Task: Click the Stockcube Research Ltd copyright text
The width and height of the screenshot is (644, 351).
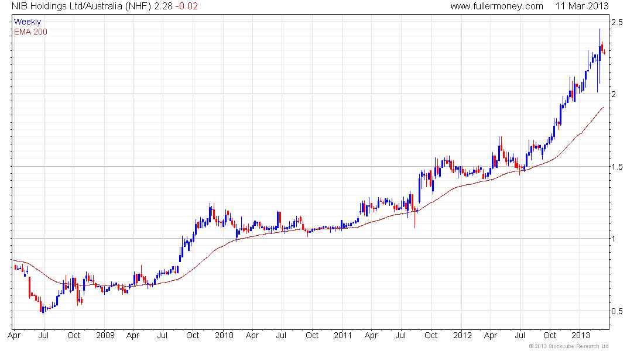Action: click(x=569, y=346)
